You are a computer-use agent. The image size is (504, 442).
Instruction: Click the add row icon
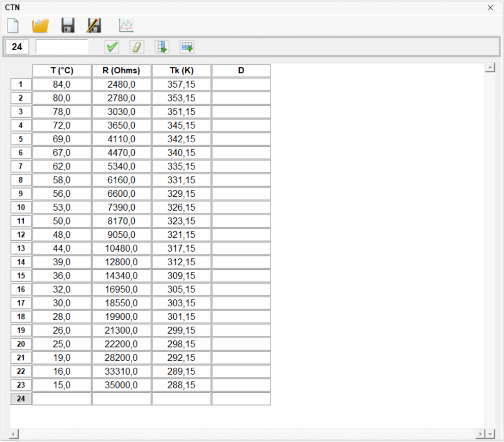pos(187,47)
